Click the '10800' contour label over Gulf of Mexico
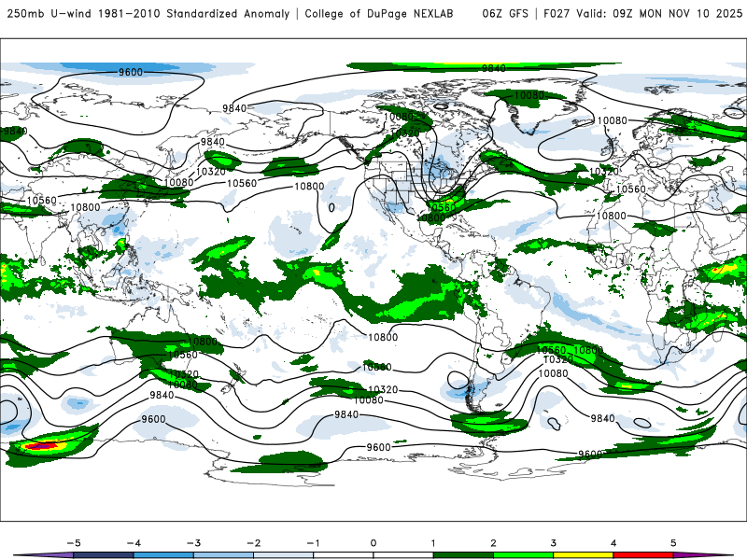 pyautogui.click(x=431, y=218)
